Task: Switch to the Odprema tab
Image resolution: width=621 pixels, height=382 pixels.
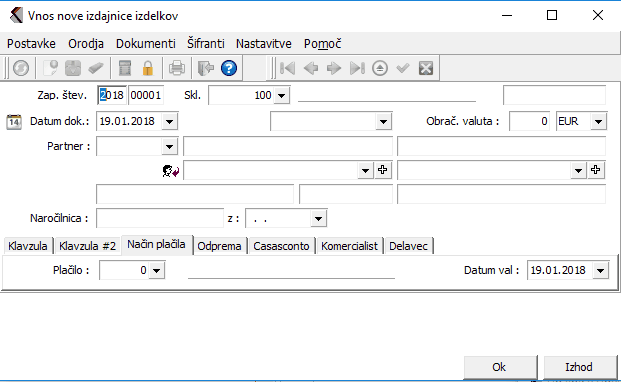Action: 219,246
